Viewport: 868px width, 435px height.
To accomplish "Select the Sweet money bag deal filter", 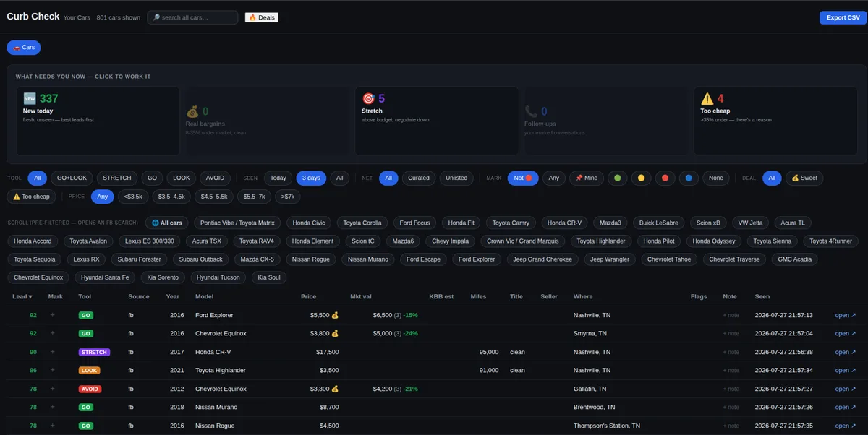I will [x=804, y=178].
